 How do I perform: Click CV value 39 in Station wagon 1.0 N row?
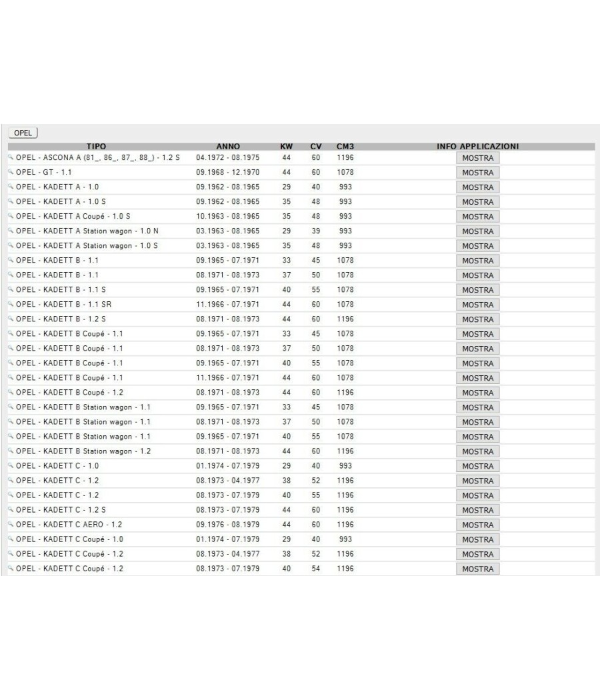[315, 231]
